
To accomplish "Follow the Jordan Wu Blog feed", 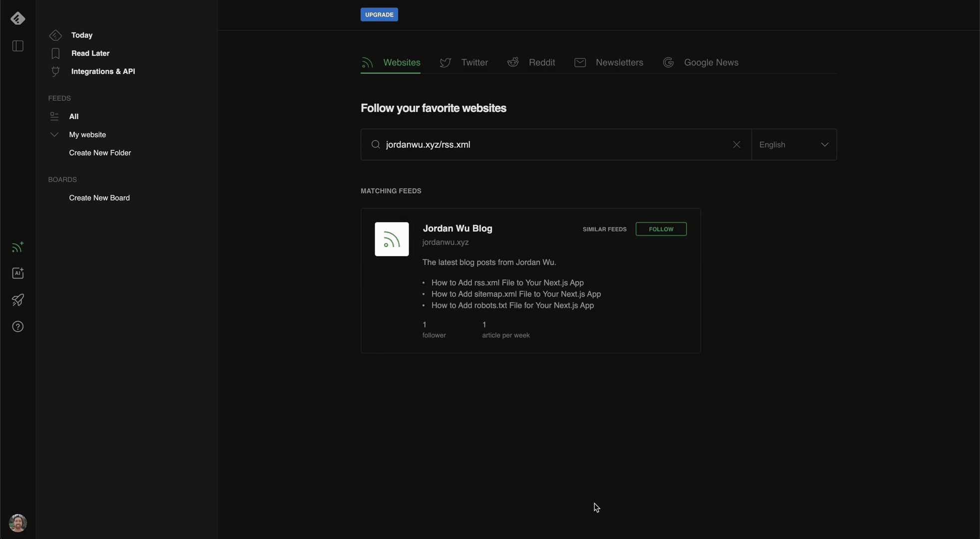I will coord(661,229).
